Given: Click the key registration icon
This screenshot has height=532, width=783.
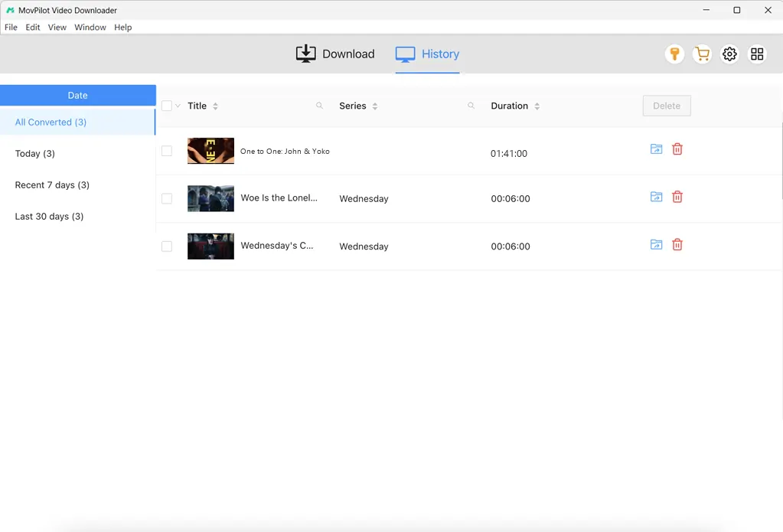Looking at the screenshot, I should 674,54.
